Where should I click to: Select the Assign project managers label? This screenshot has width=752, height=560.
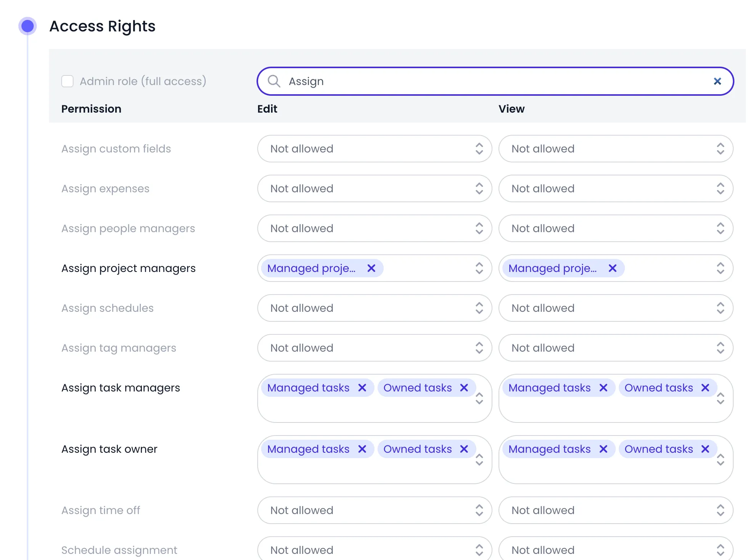coord(128,268)
